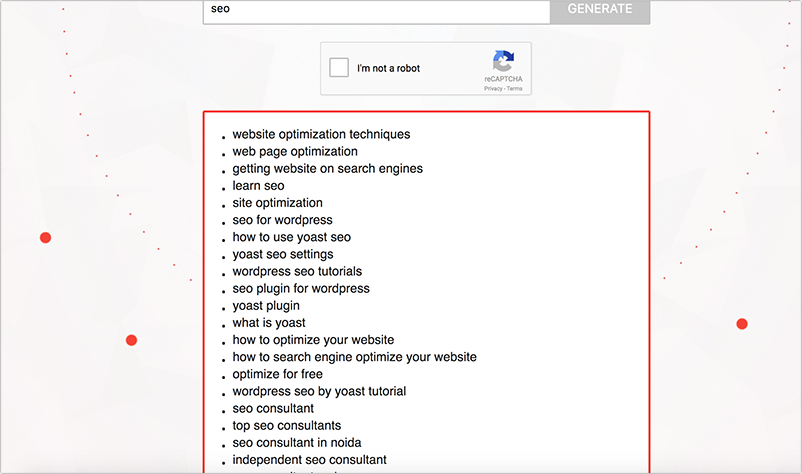Focus the keyword input containing "seo"
This screenshot has width=802, height=474.
(376, 11)
